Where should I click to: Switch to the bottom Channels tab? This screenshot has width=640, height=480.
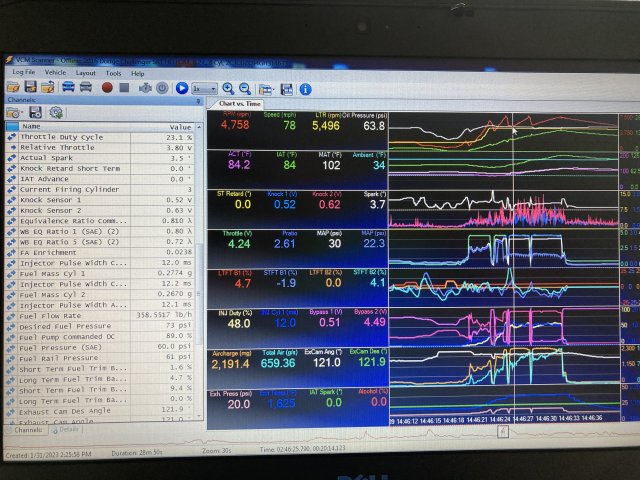tap(25, 430)
